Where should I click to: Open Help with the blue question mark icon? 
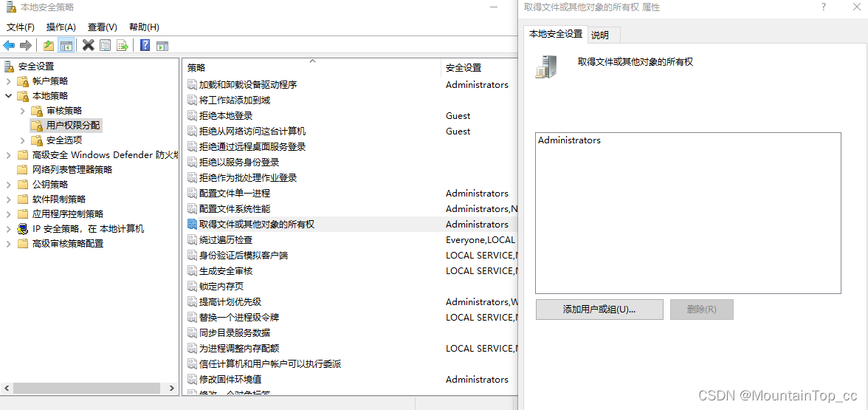coord(145,46)
